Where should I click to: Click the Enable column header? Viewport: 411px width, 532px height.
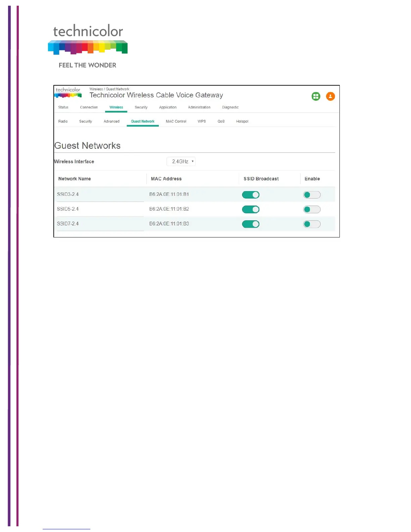(312, 179)
